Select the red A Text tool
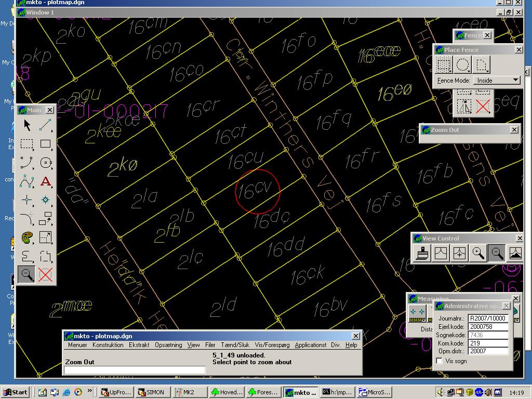 45,181
